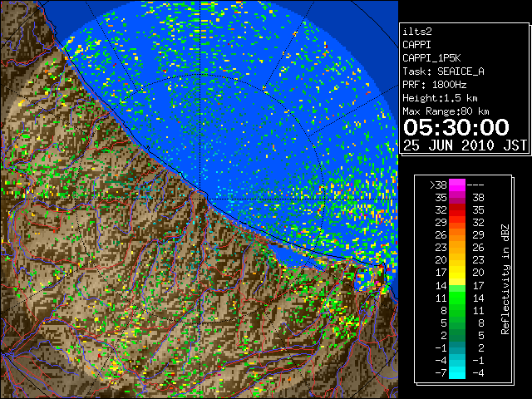
Task: Click the yellow legend band beside left 17
Action: pyautogui.click(x=457, y=273)
